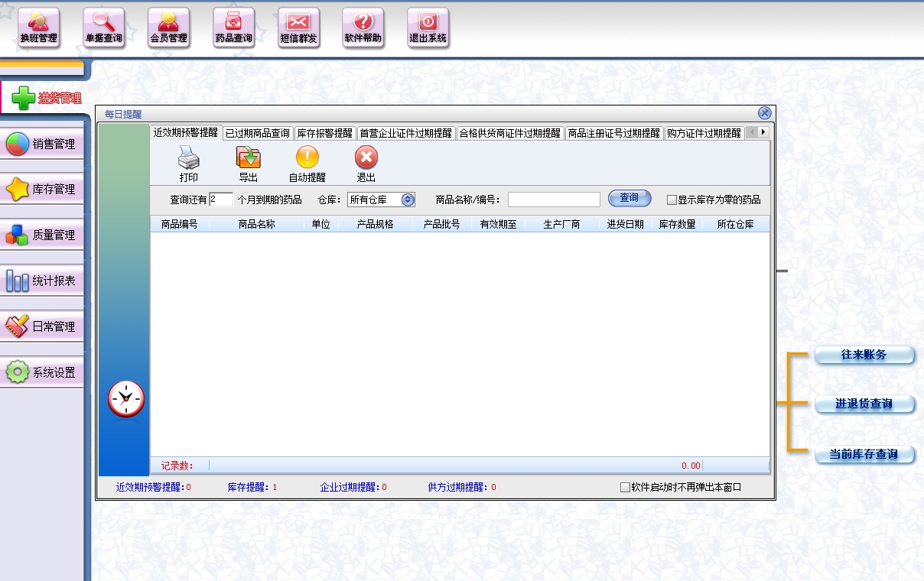Click the Print (打印) printer icon
The image size is (924, 581).
click(x=188, y=159)
